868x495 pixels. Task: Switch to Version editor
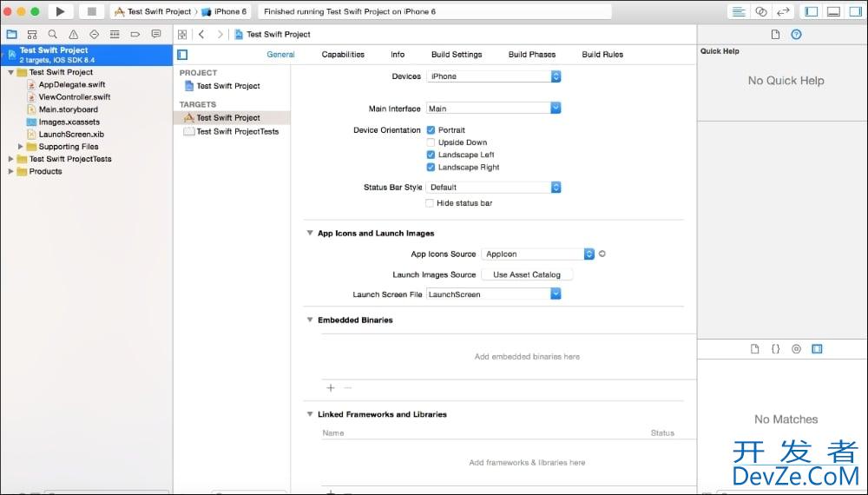[x=783, y=11]
